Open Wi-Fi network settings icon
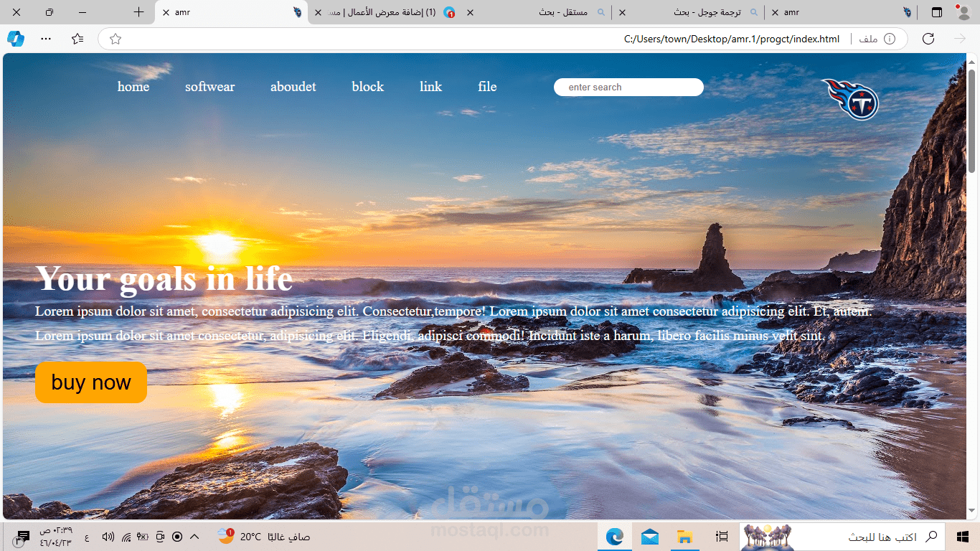Image resolution: width=980 pixels, height=551 pixels. coord(126,537)
